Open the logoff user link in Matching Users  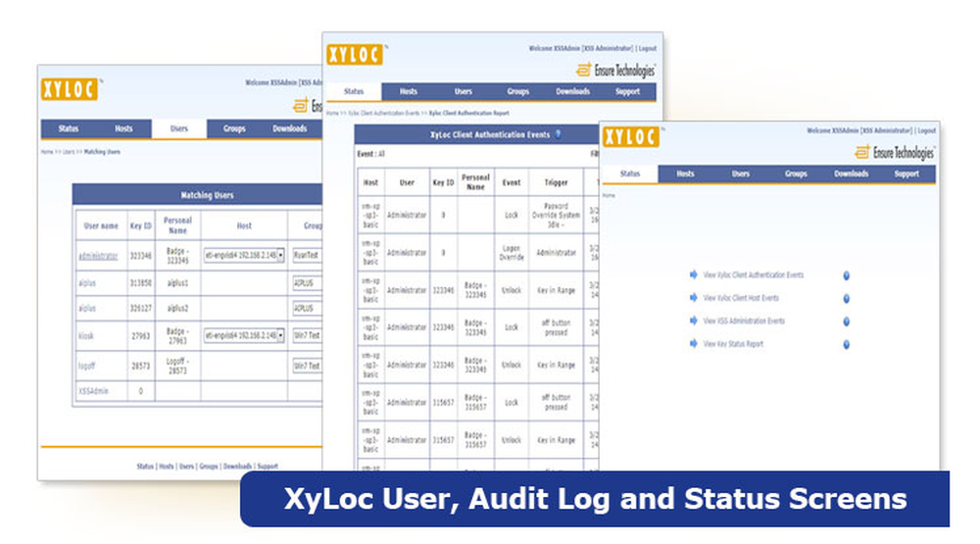tap(87, 366)
